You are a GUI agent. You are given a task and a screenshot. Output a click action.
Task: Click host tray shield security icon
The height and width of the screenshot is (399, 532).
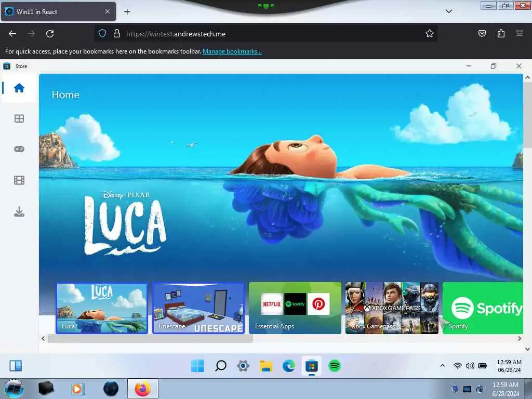click(x=455, y=389)
